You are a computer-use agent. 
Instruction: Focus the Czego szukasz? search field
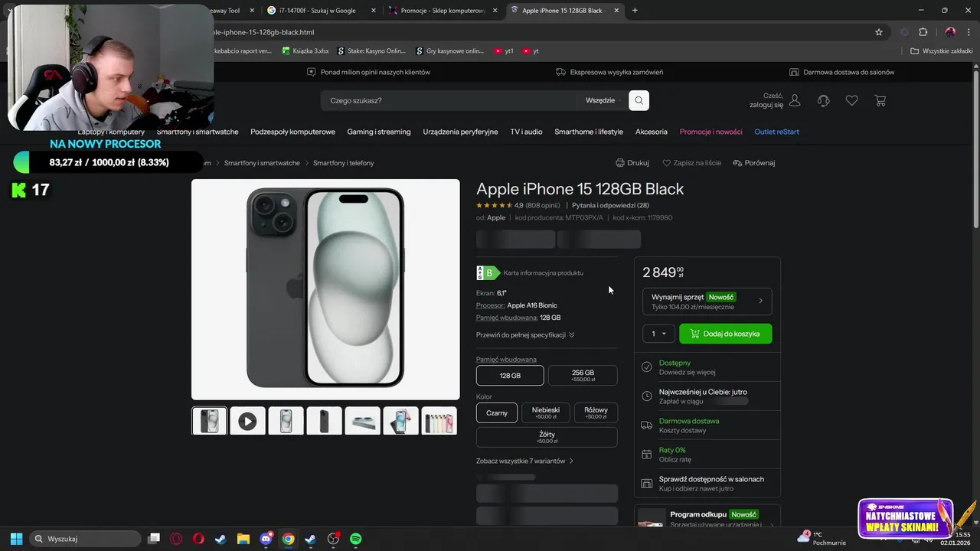(x=449, y=100)
